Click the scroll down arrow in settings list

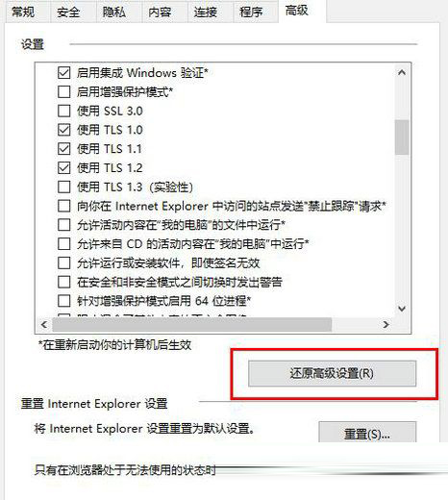click(402, 309)
